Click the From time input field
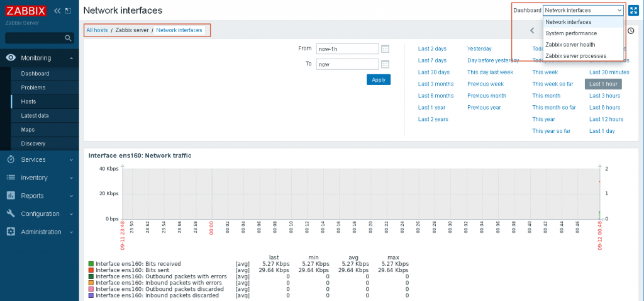The width and height of the screenshot is (644, 301). click(x=347, y=49)
